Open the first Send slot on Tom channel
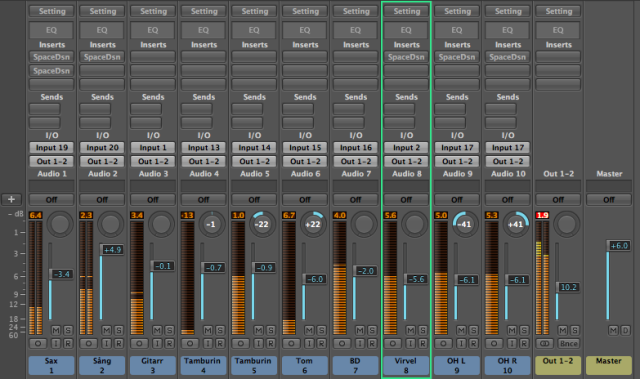The width and height of the screenshot is (640, 379). [298, 109]
